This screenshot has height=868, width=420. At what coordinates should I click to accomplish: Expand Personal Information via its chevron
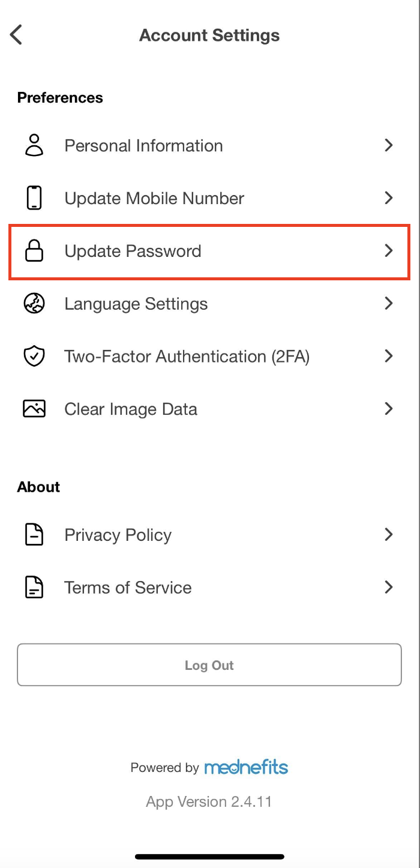(389, 145)
